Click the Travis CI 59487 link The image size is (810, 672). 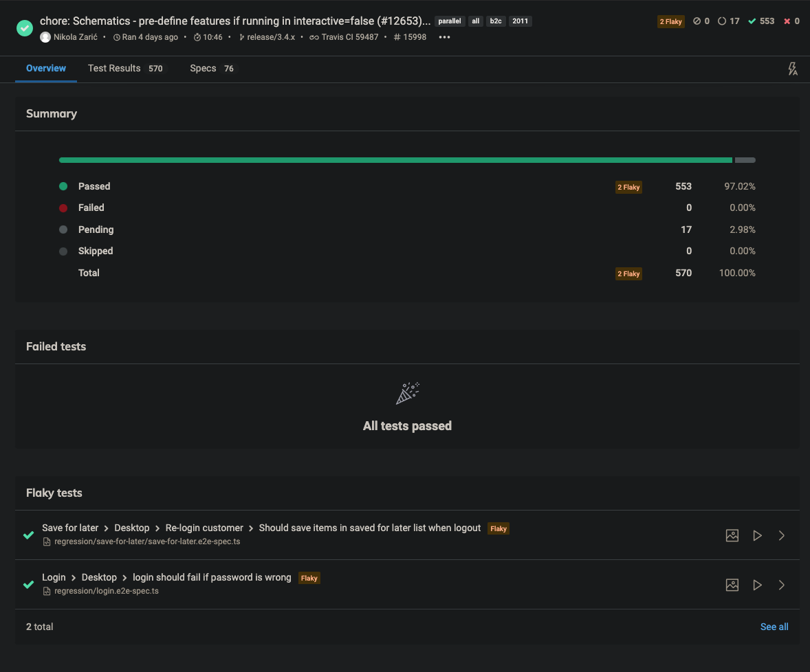click(x=350, y=37)
